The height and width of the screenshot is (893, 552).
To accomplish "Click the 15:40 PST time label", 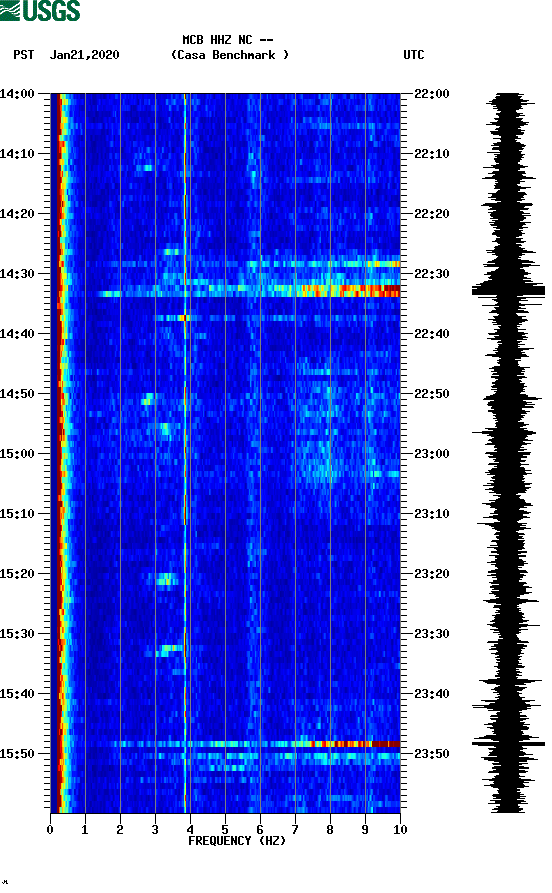I will click(17, 693).
